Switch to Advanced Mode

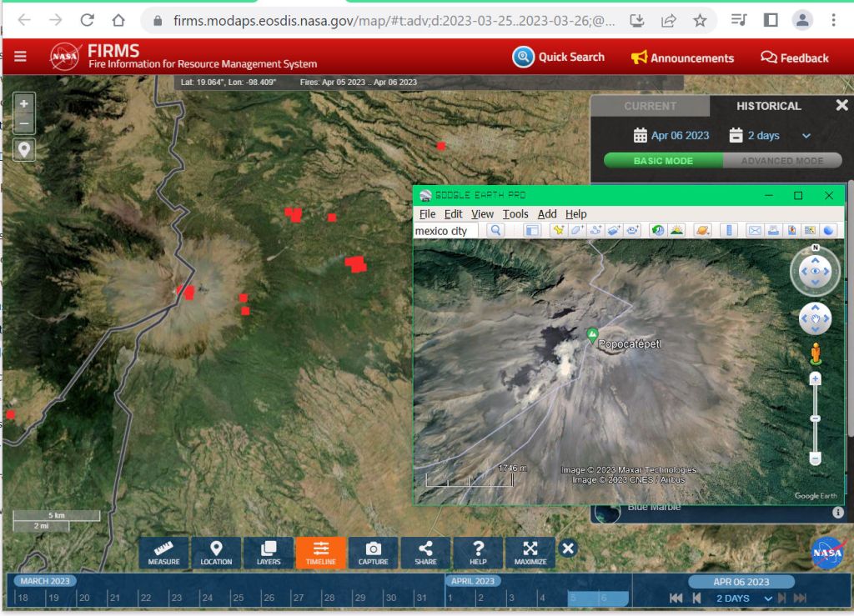[x=781, y=161]
